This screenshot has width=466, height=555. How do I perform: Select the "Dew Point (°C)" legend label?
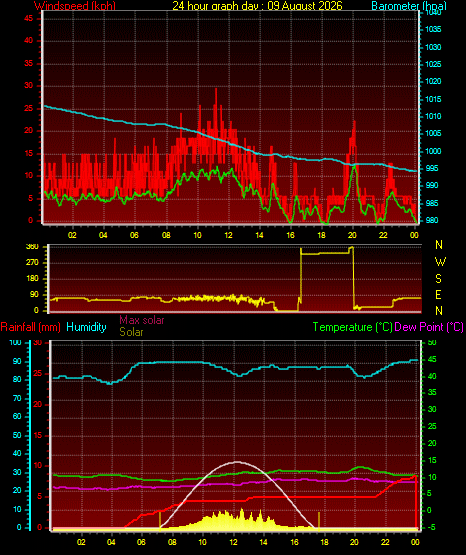tap(429, 327)
